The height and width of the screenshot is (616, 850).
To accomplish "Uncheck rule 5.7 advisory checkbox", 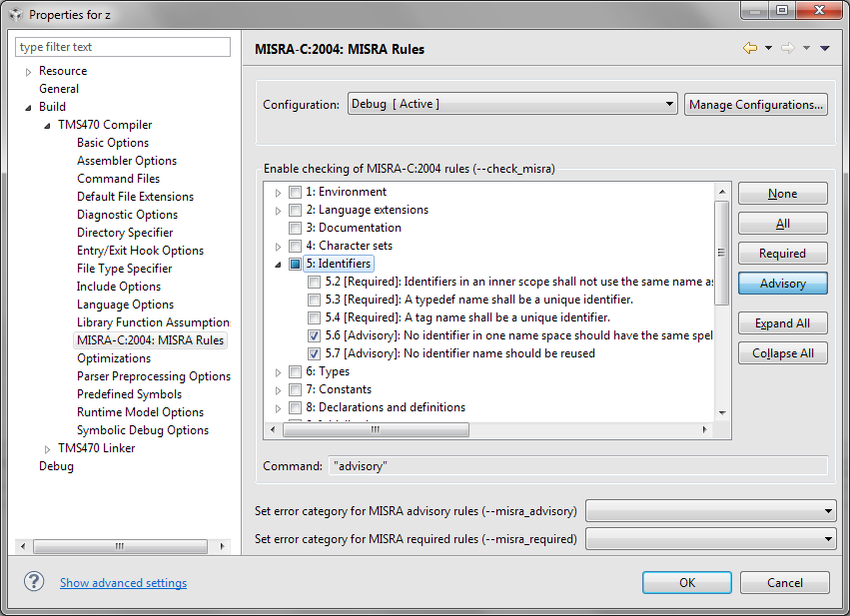I will tap(314, 353).
